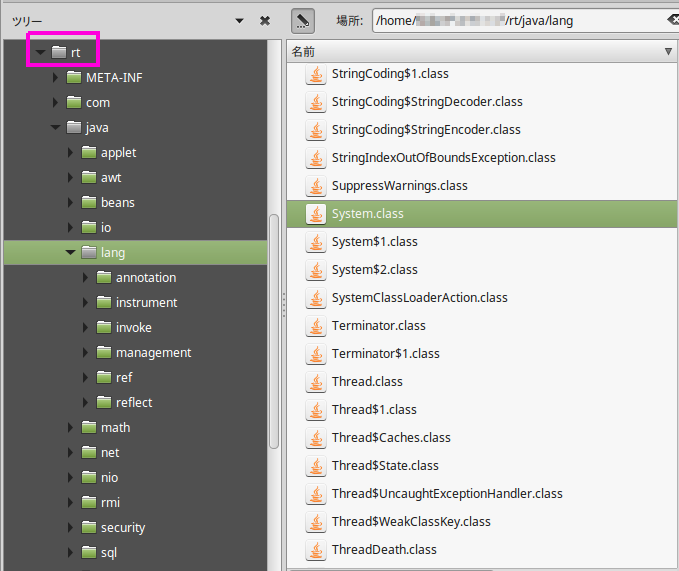Collapse the java folder in tree
Screen dimensions: 679x571
pyautogui.click(x=56, y=128)
